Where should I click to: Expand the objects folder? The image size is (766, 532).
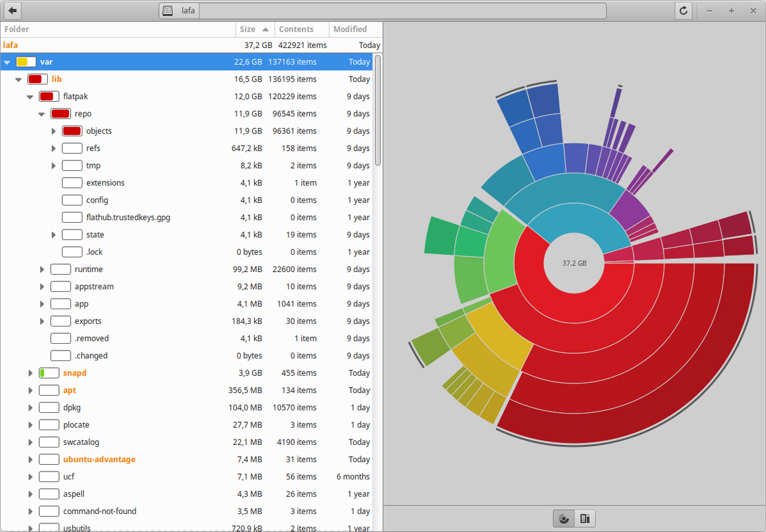point(53,131)
